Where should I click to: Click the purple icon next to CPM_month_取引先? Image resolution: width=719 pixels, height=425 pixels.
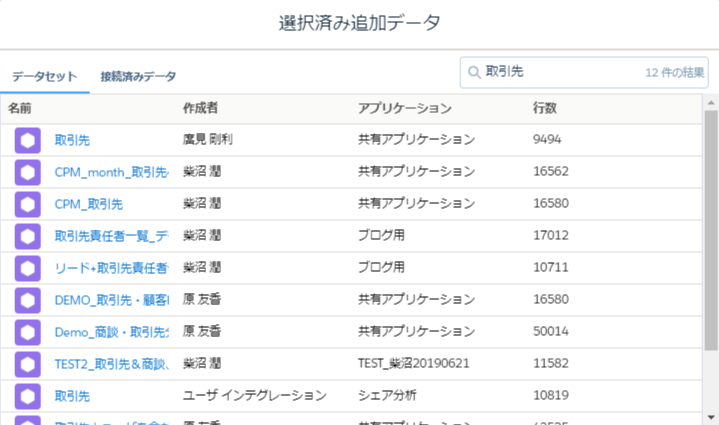(28, 172)
